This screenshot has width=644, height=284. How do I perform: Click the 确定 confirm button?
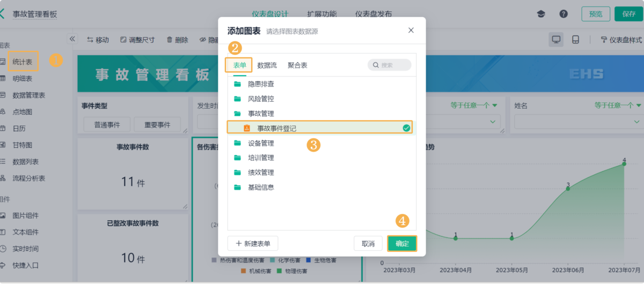(x=402, y=243)
